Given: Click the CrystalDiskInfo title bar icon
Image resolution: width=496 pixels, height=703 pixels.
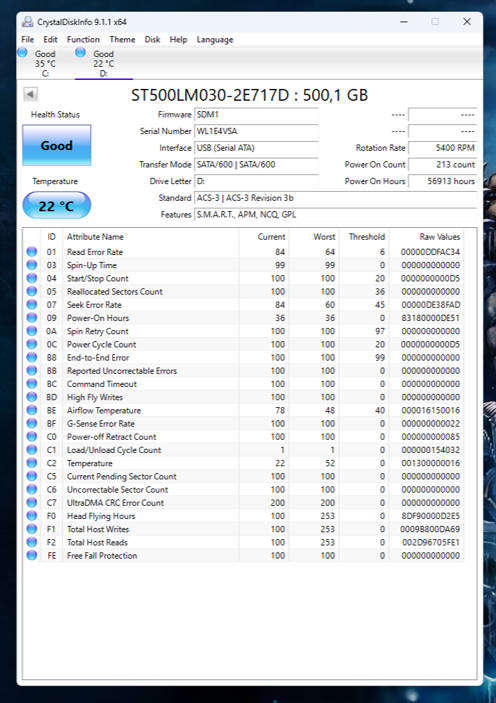Looking at the screenshot, I should tap(28, 22).
